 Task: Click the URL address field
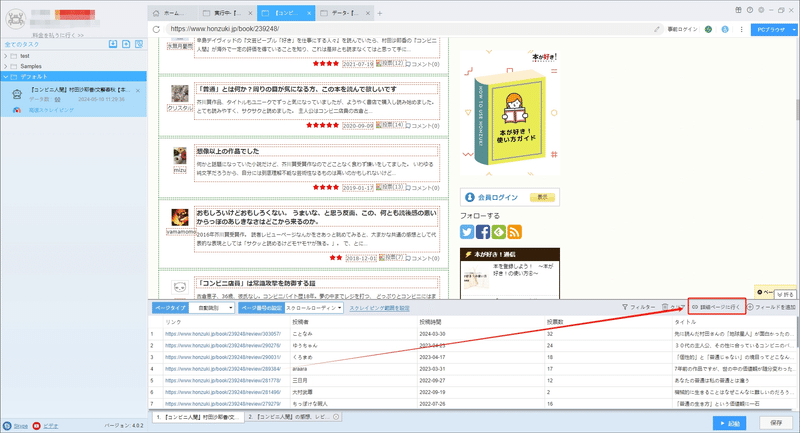tap(408, 29)
